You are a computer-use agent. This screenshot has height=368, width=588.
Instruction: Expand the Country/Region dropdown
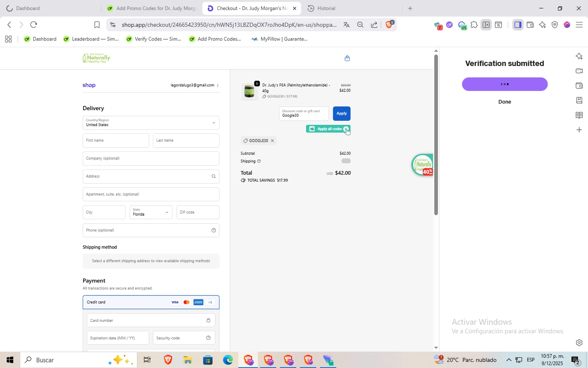click(x=151, y=123)
